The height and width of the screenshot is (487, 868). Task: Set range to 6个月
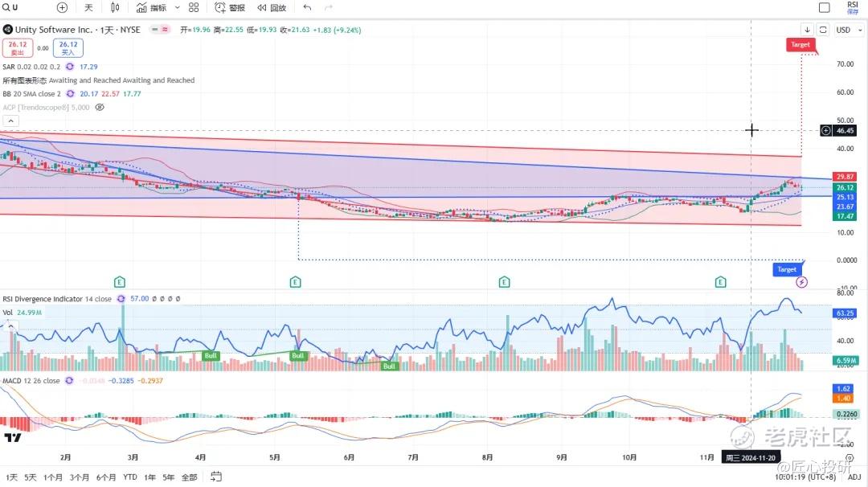point(106,477)
